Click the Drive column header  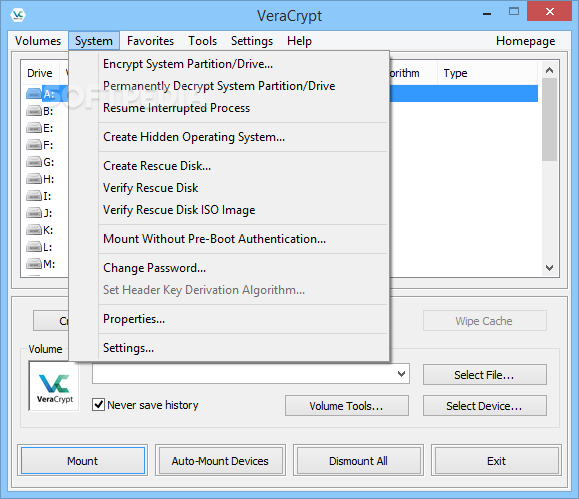(x=40, y=73)
